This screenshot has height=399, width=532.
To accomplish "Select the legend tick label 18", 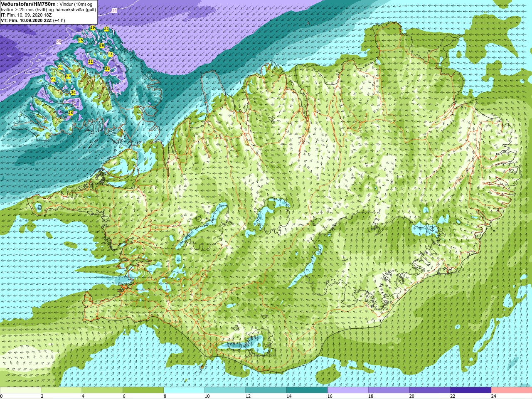I will click(371, 396).
